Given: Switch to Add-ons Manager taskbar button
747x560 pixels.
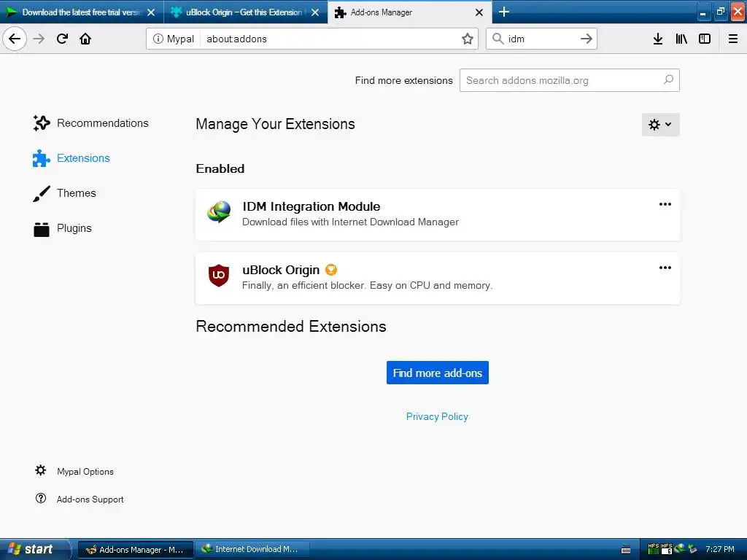Looking at the screenshot, I should coord(135,550).
